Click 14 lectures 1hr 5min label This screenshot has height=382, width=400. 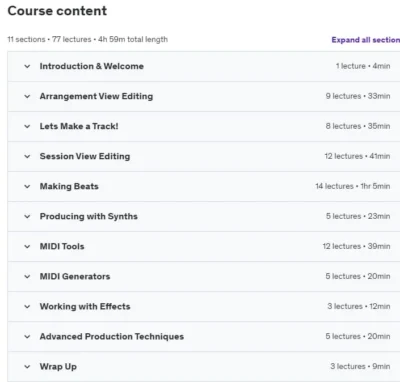click(x=353, y=186)
